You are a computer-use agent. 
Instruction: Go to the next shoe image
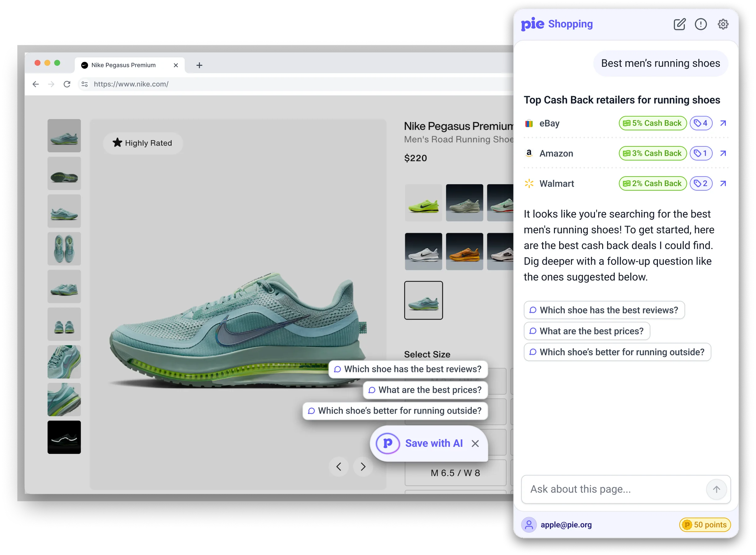tap(363, 467)
